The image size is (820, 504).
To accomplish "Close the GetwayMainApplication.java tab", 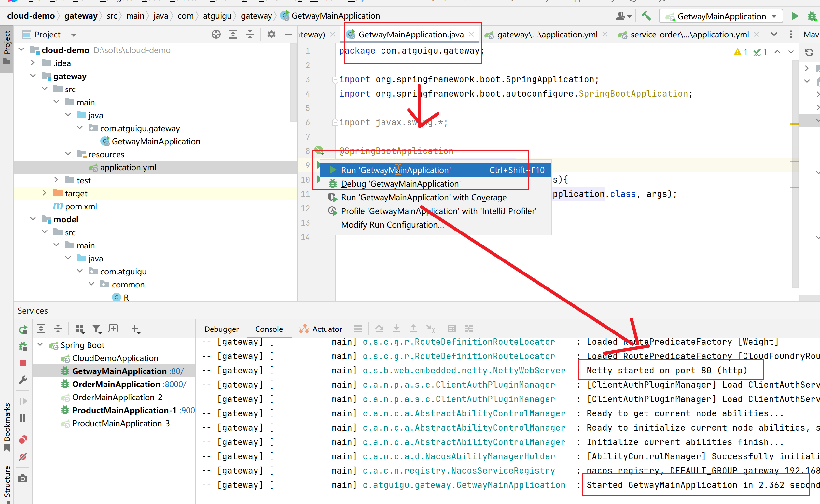I will tap(471, 34).
